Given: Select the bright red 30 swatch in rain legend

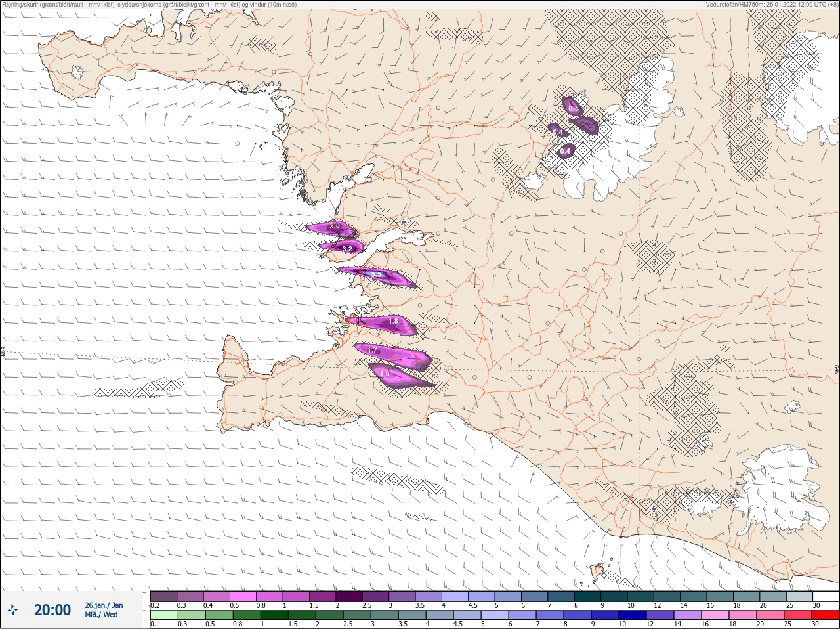Looking at the screenshot, I should (825, 615).
